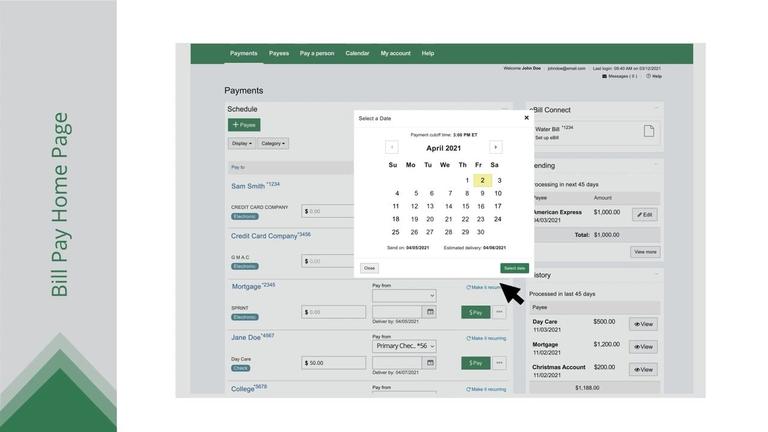Pay the Jane Doe Day Care bill
The height and width of the screenshot is (432, 768).
pyautogui.click(x=476, y=363)
